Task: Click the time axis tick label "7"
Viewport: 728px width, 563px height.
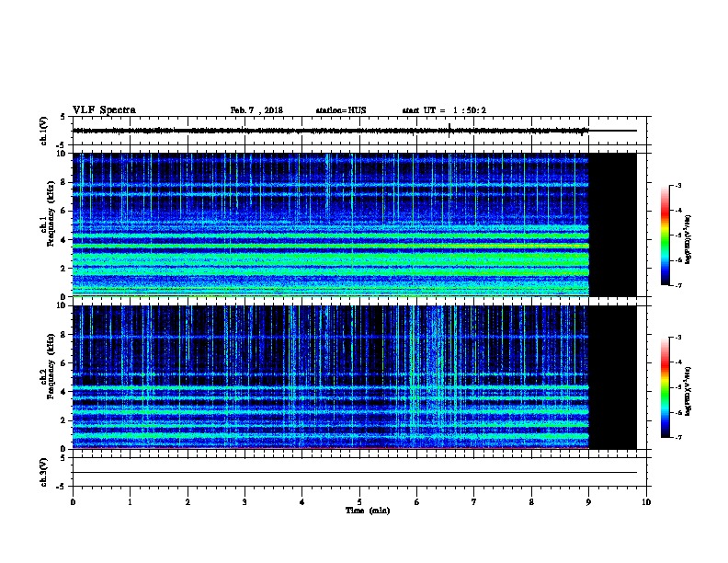Action: tap(474, 502)
